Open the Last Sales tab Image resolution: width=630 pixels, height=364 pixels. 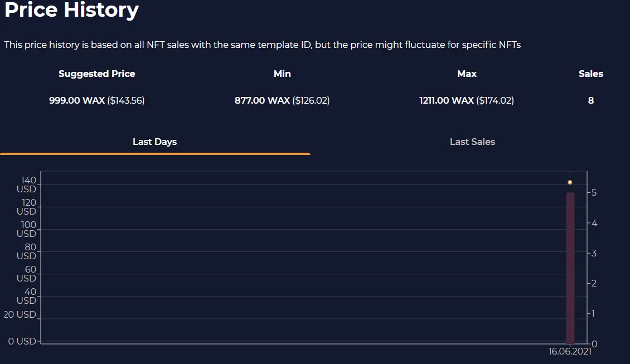click(x=472, y=142)
